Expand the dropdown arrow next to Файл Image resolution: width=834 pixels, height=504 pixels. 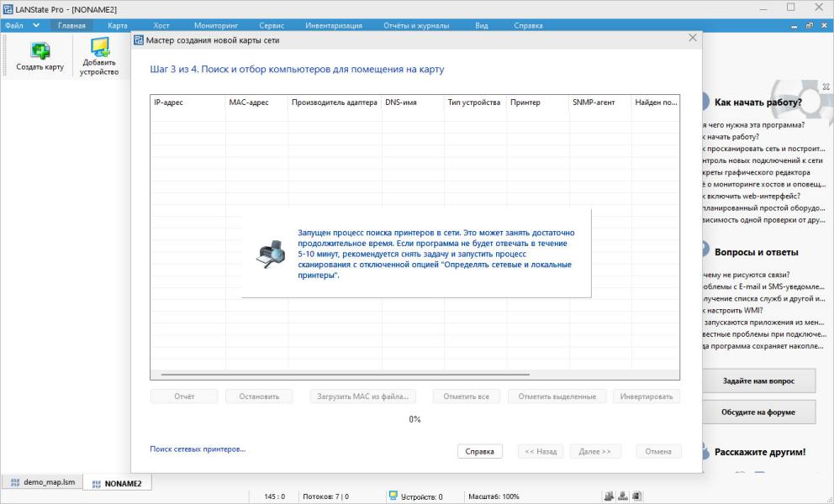36,25
